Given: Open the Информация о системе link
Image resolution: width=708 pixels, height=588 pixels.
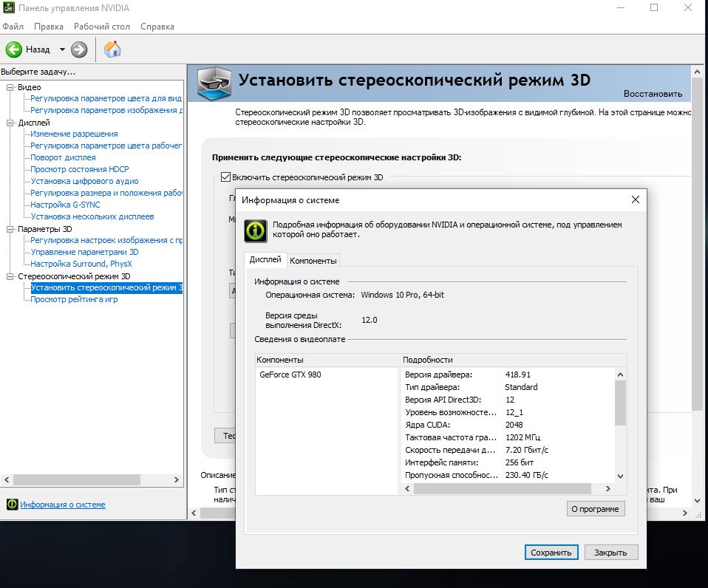Looking at the screenshot, I should click(x=63, y=505).
